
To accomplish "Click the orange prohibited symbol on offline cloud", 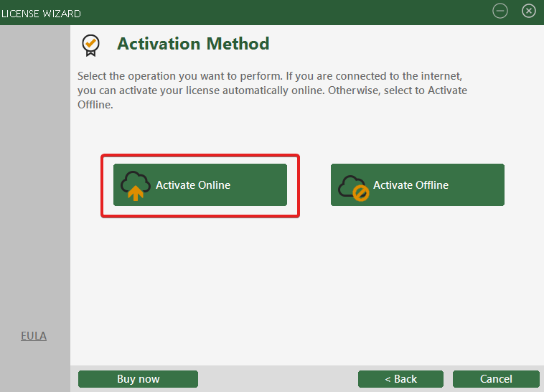I will coord(361,194).
